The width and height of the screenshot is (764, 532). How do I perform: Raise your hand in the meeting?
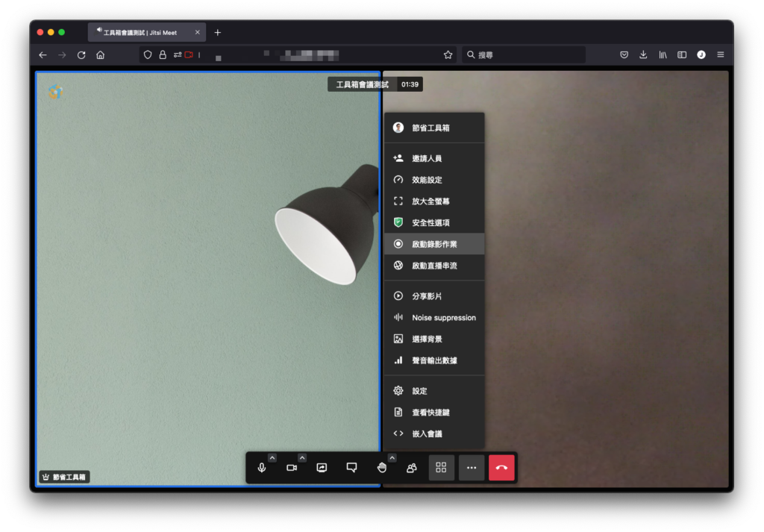[x=381, y=468]
